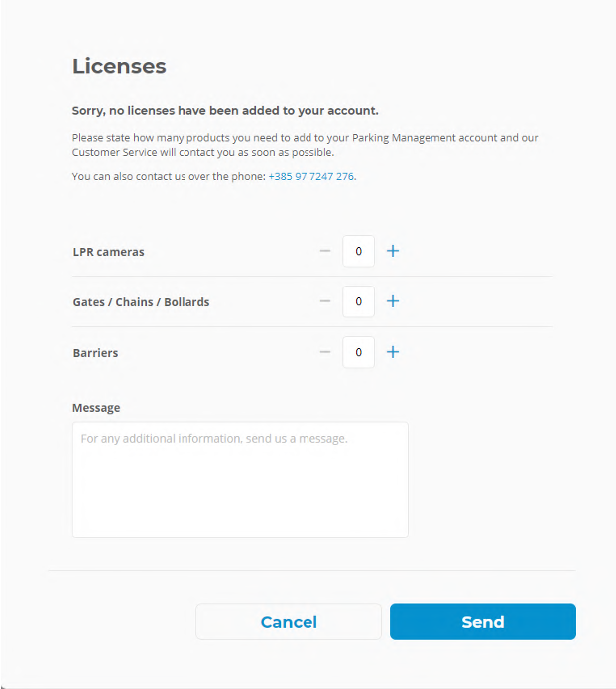Decrease the Barriers quantity
This screenshot has height=689, width=616.
click(x=325, y=352)
